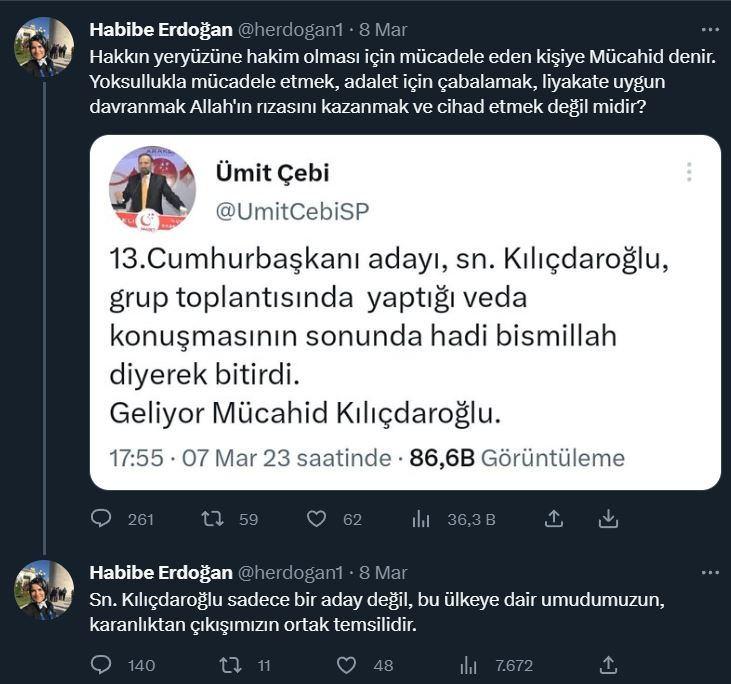The height and width of the screenshot is (684, 731).
Task: Like the second tweet with 48 likes
Action: click(x=347, y=665)
